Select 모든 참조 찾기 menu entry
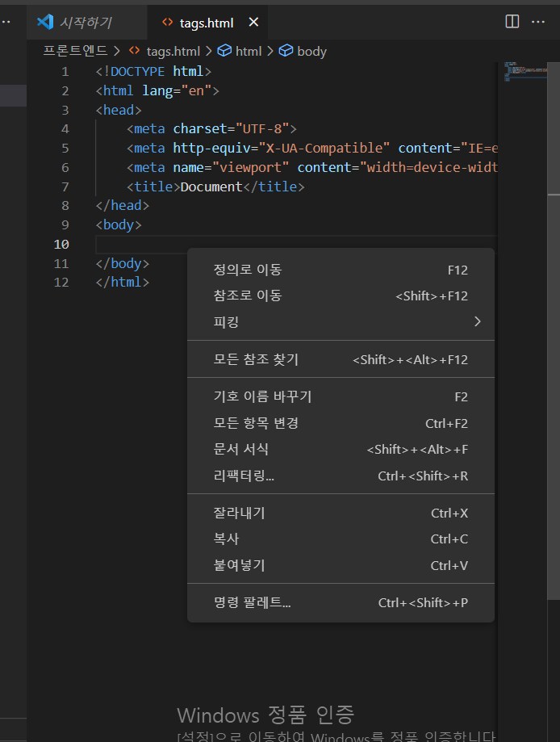 [341, 359]
